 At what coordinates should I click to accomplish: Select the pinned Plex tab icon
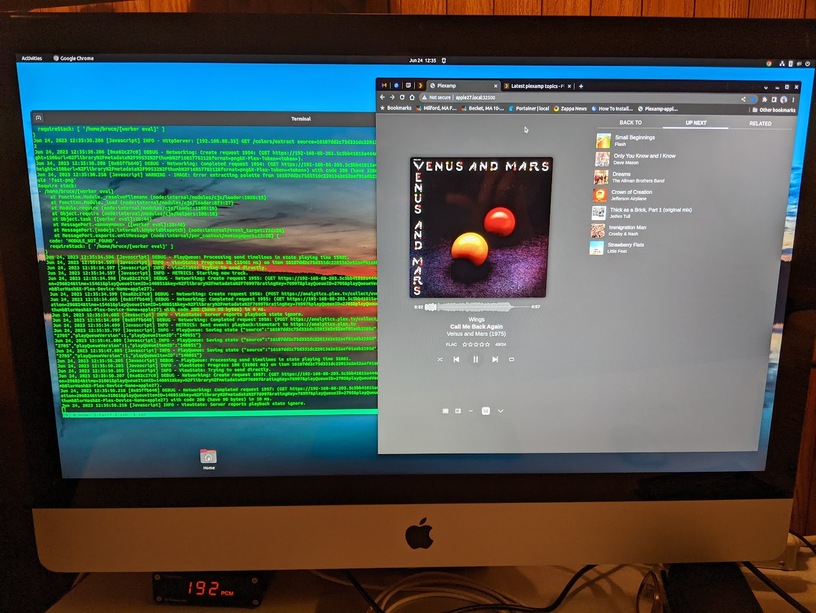point(419,86)
